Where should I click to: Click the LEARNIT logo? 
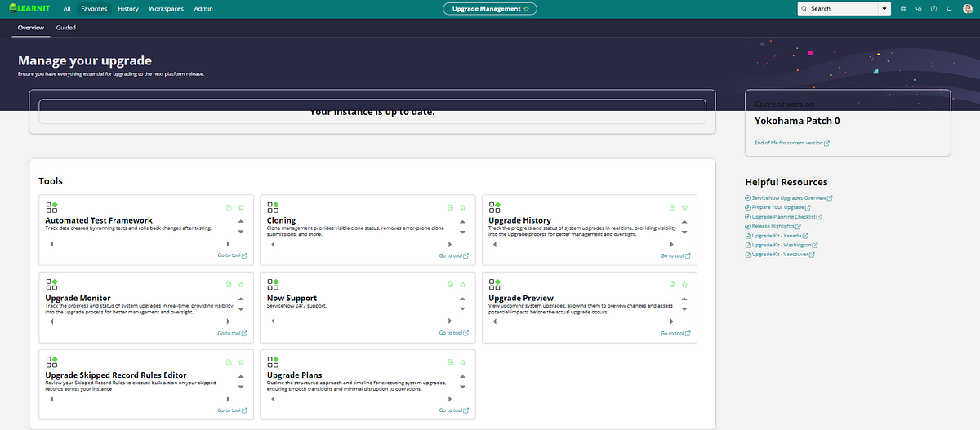point(29,9)
